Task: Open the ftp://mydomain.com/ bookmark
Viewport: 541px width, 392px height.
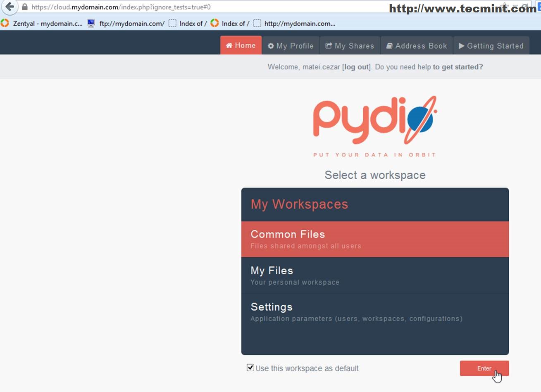Action: (x=126, y=24)
